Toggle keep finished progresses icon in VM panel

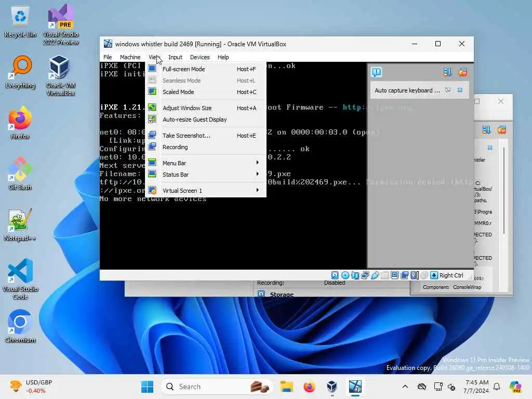click(x=447, y=72)
